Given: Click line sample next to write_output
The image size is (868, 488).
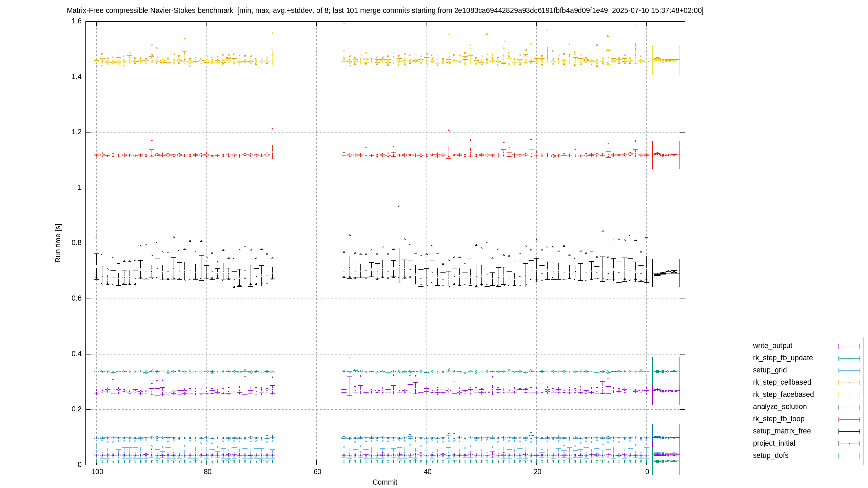Looking at the screenshot, I should pyautogui.click(x=849, y=346).
